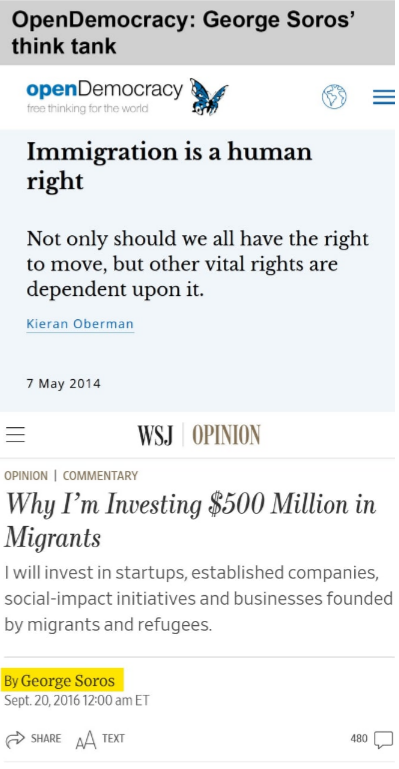
Task: Open the Immigration is a human right headline
Action: (x=169, y=166)
